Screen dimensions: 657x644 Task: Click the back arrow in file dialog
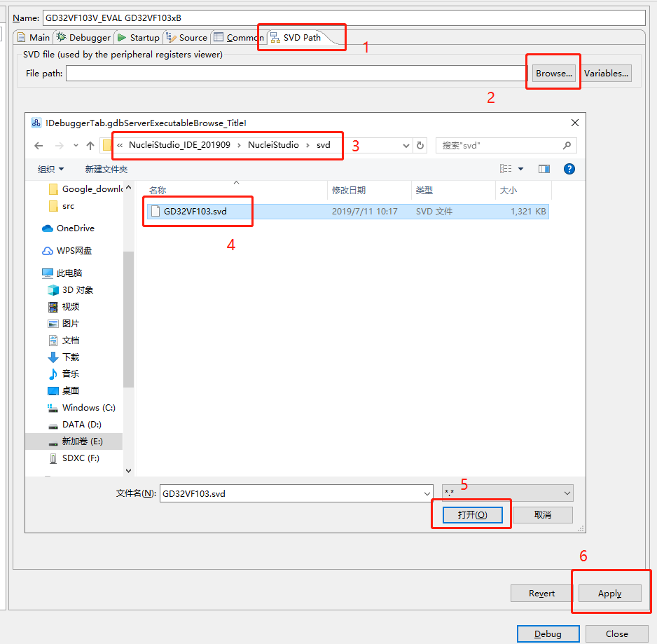(x=39, y=146)
